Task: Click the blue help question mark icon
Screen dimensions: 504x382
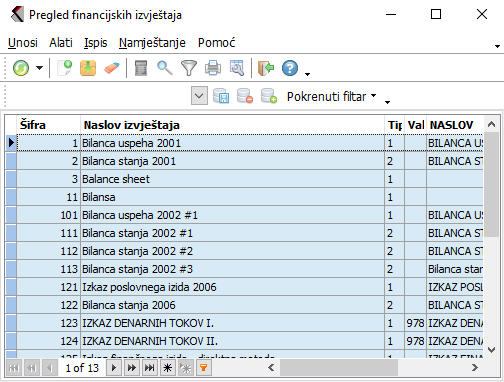Action: click(290, 68)
